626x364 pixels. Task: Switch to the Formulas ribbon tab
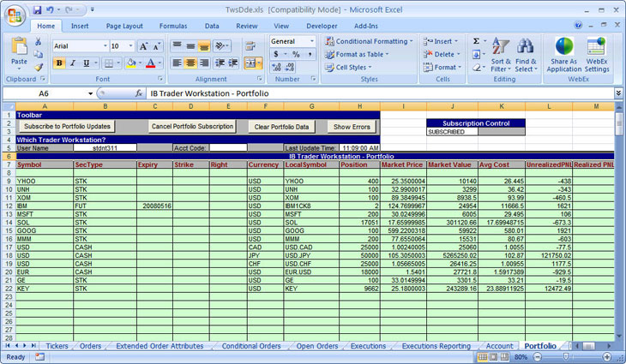click(x=173, y=26)
